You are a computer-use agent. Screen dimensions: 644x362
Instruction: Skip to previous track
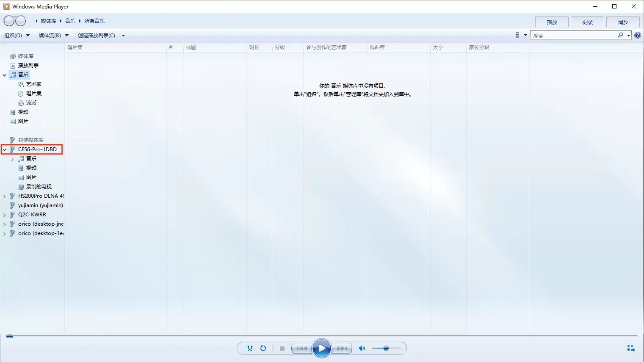click(302, 348)
